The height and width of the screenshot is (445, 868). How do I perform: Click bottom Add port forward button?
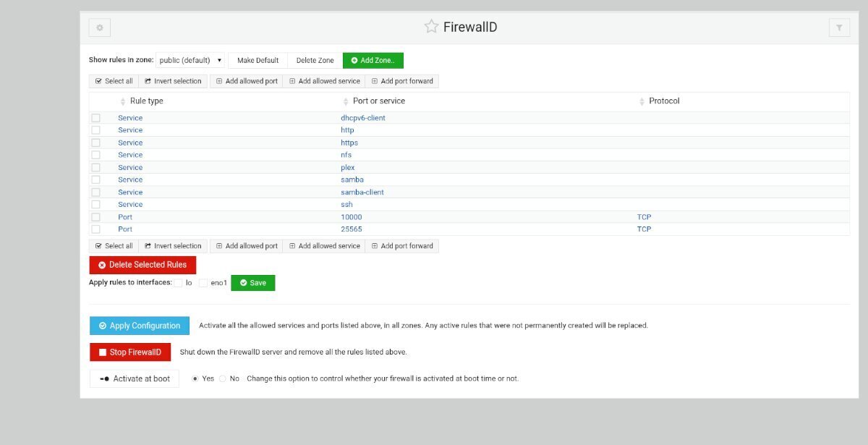pyautogui.click(x=401, y=246)
